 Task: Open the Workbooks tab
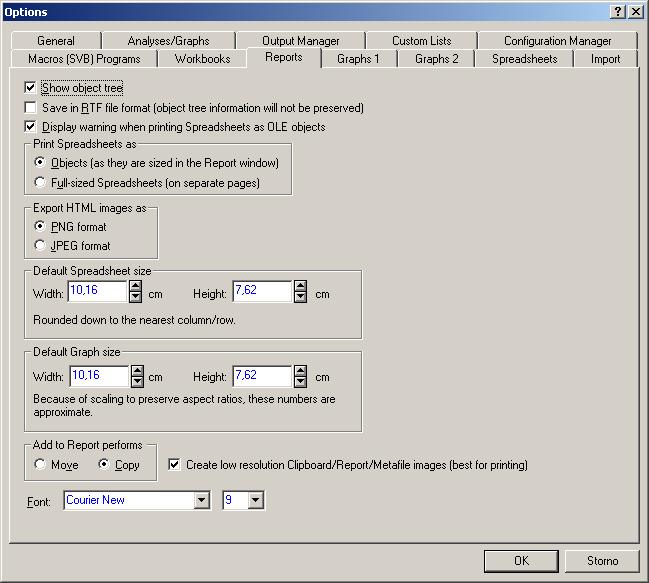pos(202,59)
